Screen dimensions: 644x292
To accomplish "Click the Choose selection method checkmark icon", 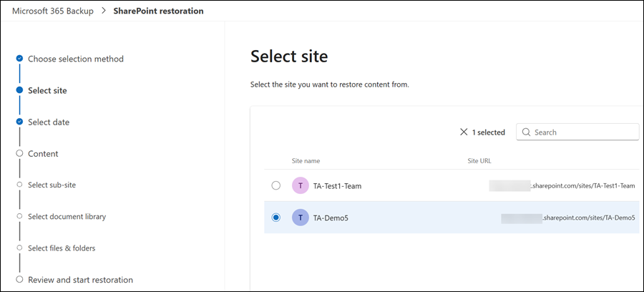I will click(20, 59).
